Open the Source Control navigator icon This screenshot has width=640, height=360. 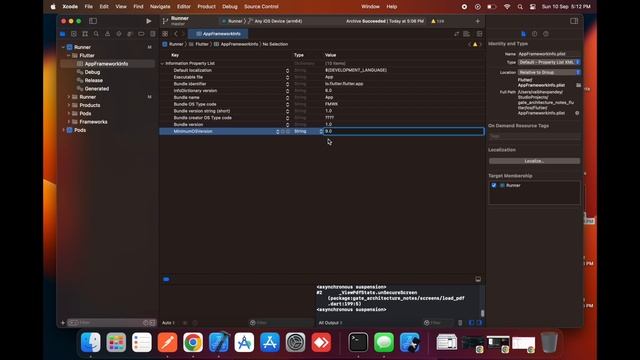[73, 34]
